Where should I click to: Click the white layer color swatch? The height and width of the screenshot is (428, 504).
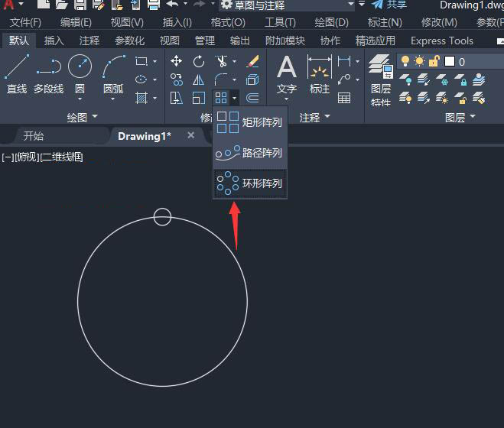pos(450,61)
